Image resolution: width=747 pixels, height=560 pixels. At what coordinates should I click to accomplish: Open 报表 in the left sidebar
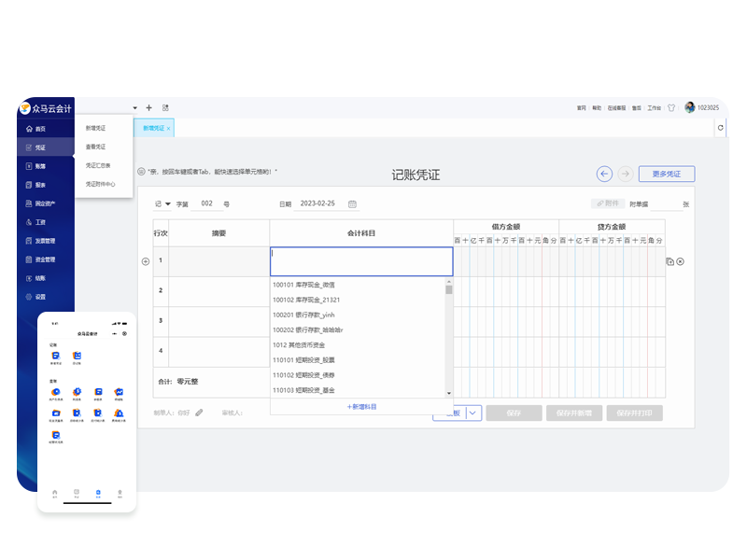(36, 185)
